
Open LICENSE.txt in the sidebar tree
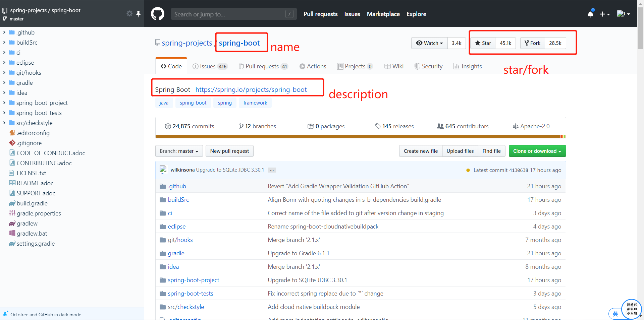click(x=31, y=173)
